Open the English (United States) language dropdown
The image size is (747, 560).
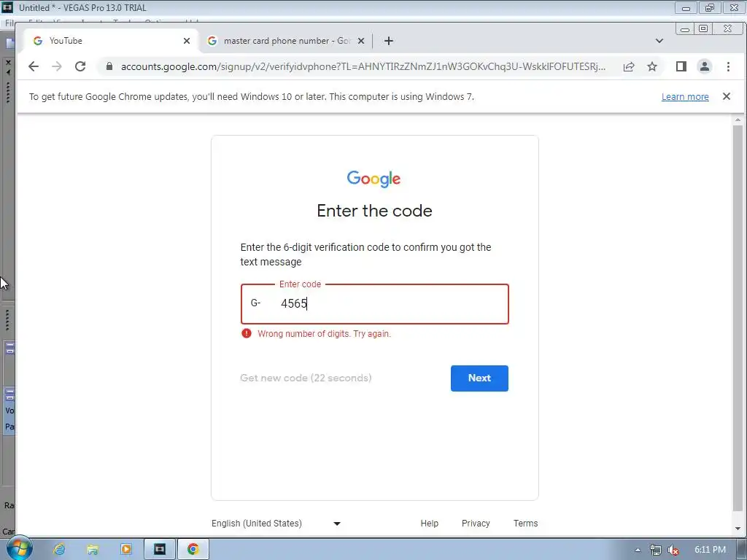276,524
